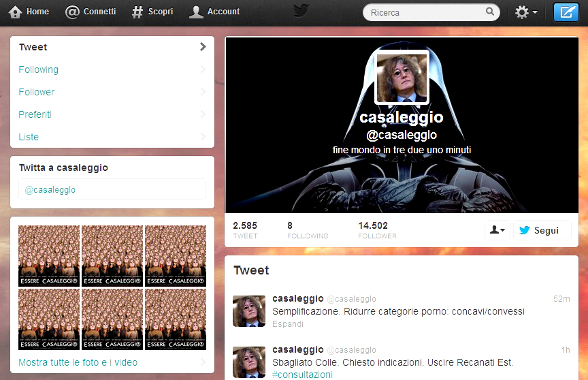588x380 pixels.
Task: Open Liste in the sidebar
Action: (29, 137)
